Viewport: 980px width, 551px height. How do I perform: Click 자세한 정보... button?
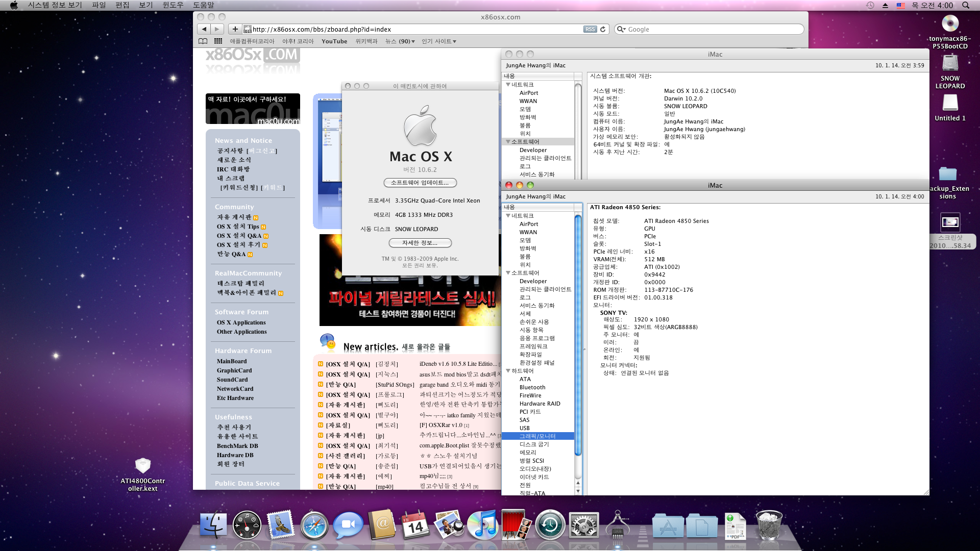pyautogui.click(x=420, y=243)
